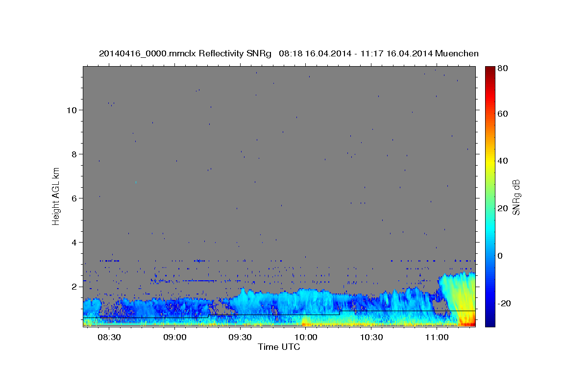This screenshot has height=392, width=588.
Task: Click the colorbar value 0
Action: [500, 256]
